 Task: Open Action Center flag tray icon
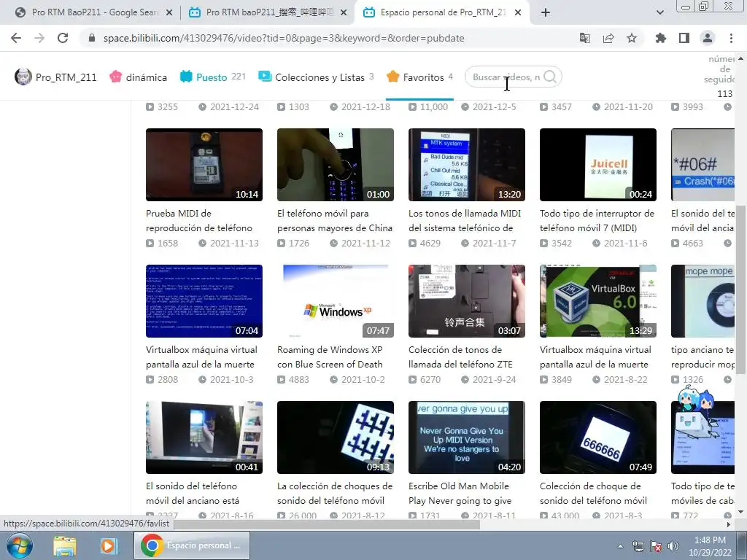[656, 546]
